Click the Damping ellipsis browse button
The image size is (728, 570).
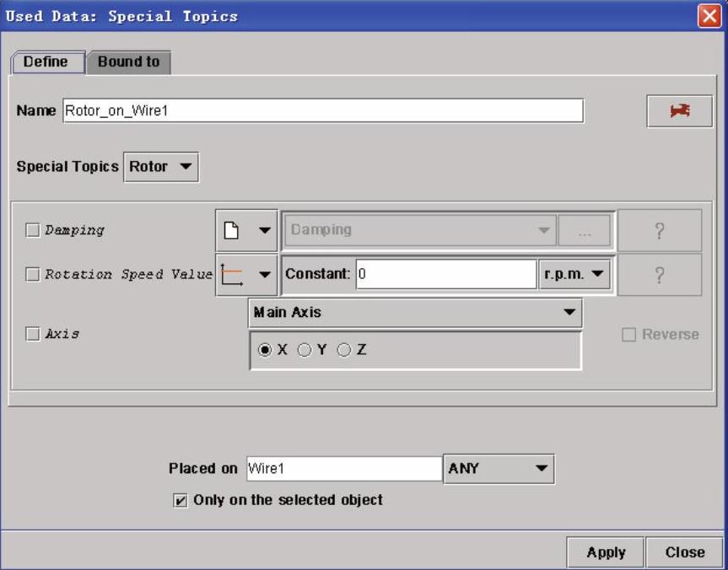coord(584,230)
